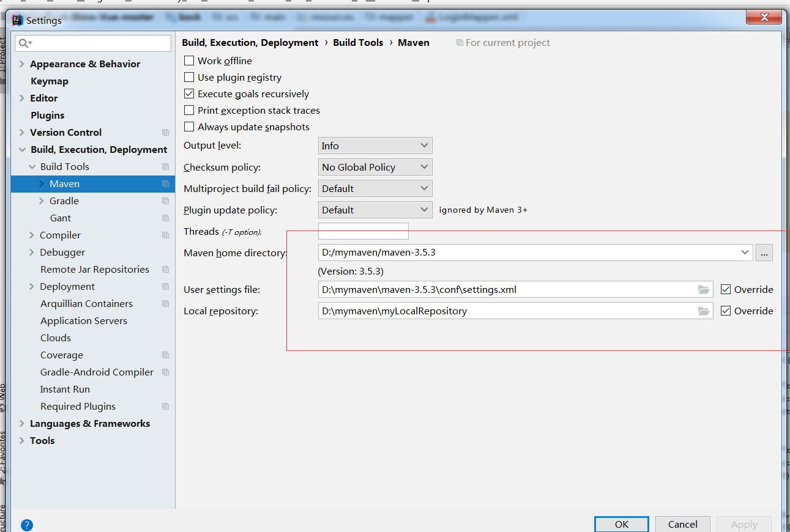Select Application Servers settings page
Image resolution: width=790 pixels, height=532 pixels.
84,320
